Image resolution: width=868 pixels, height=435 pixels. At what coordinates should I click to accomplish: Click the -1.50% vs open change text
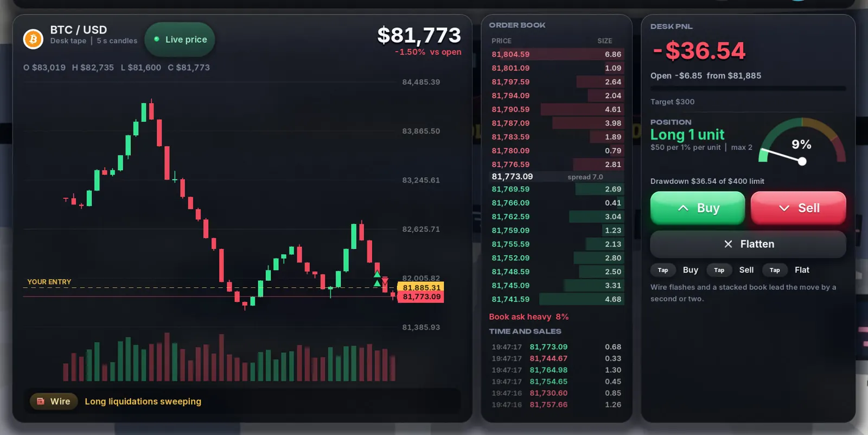coord(428,52)
